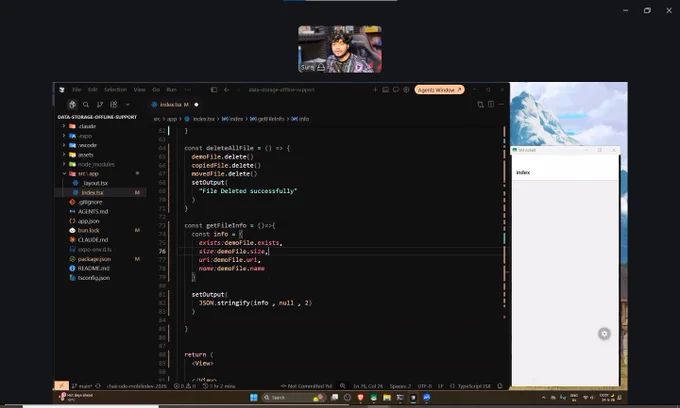Open the Selection menu

115,90
